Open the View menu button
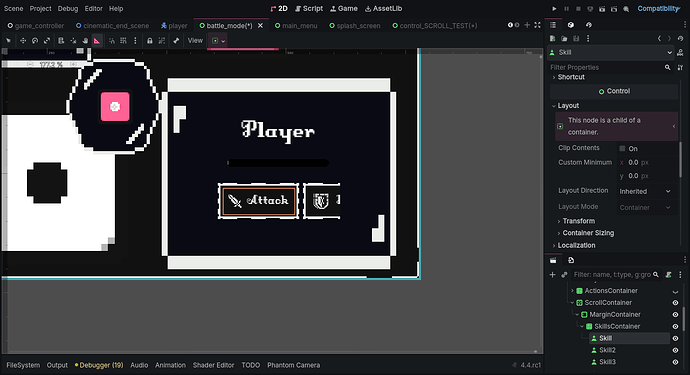Image resolution: width=690 pixels, height=375 pixels. click(195, 40)
